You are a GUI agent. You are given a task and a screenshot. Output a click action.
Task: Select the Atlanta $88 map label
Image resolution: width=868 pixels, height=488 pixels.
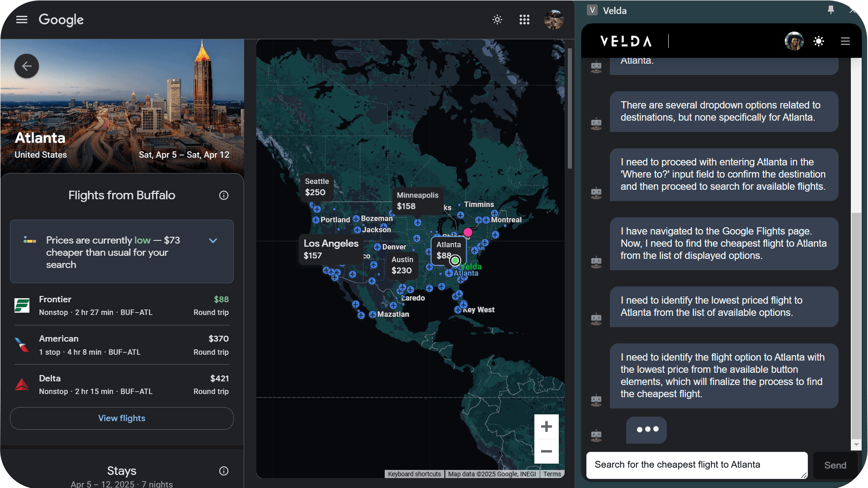(448, 250)
